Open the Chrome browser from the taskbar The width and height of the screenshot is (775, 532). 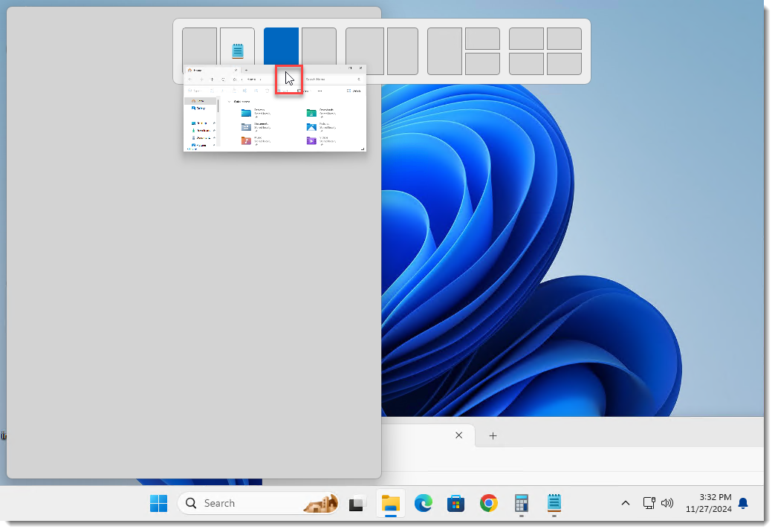click(x=488, y=503)
